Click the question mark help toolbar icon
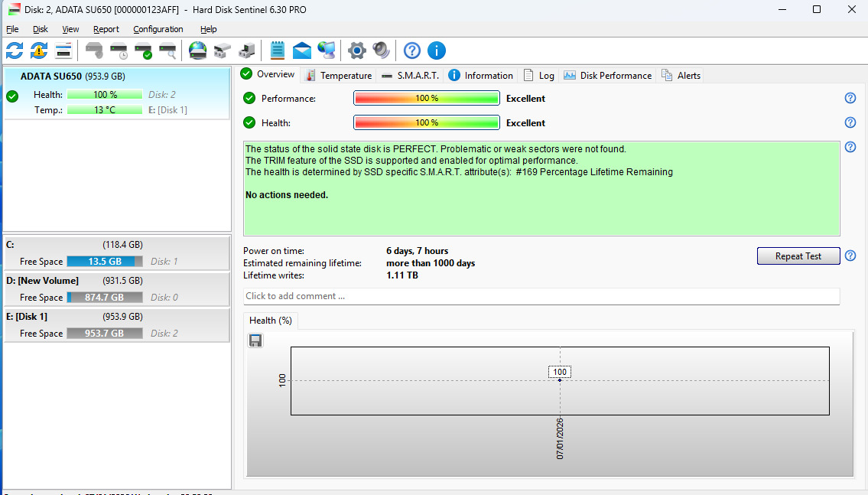Viewport: 868px width, 495px height. point(412,51)
